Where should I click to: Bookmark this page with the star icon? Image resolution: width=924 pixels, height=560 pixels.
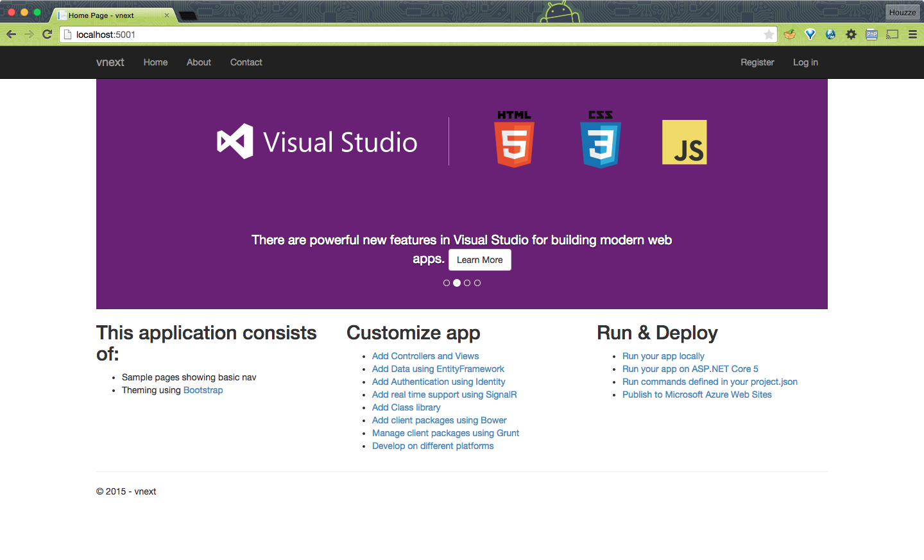pos(769,35)
